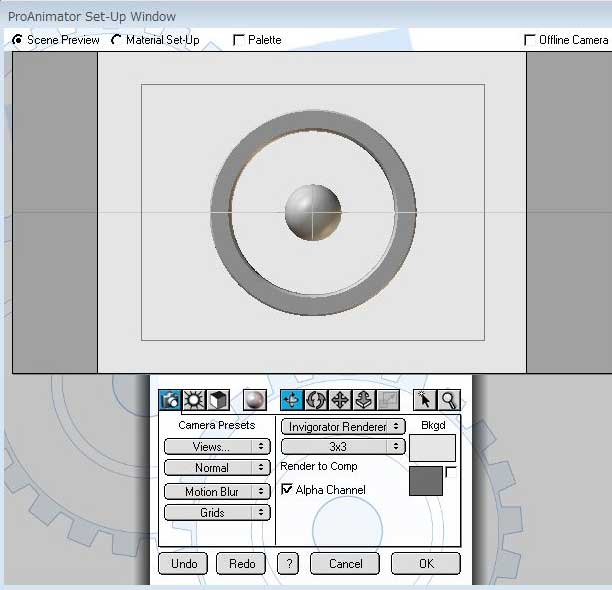612x590 pixels.
Task: Open the Objects tab cube icon
Action: pos(218,400)
